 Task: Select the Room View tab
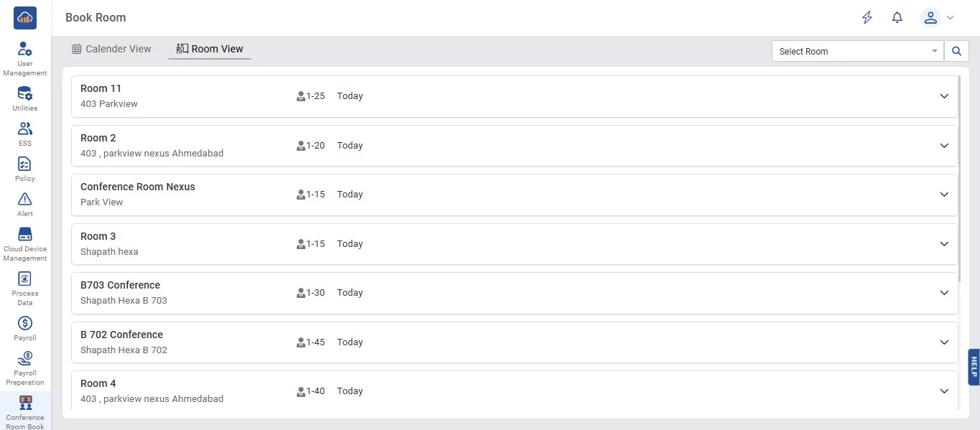click(210, 49)
